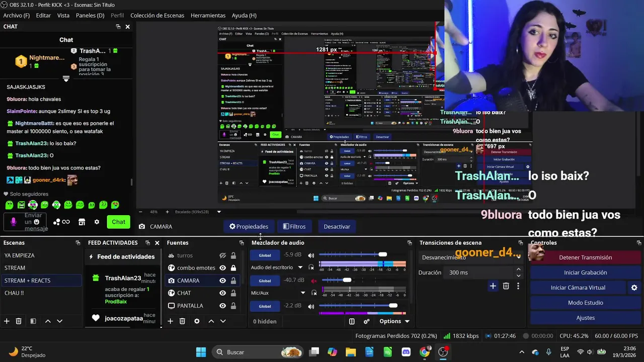Delete the selected scene with trash icon
Screen dimensions: 644x362
point(19,321)
